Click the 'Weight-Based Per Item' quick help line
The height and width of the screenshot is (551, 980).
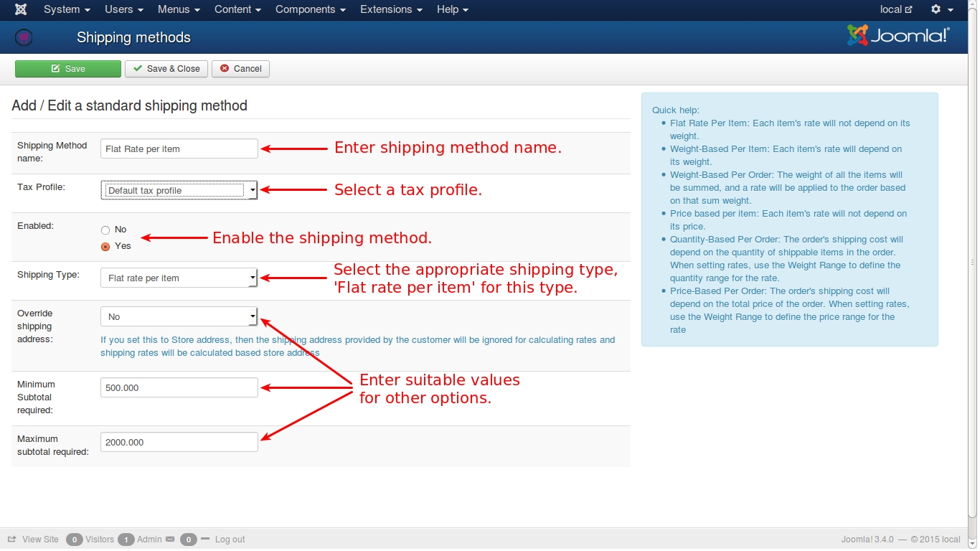(786, 155)
